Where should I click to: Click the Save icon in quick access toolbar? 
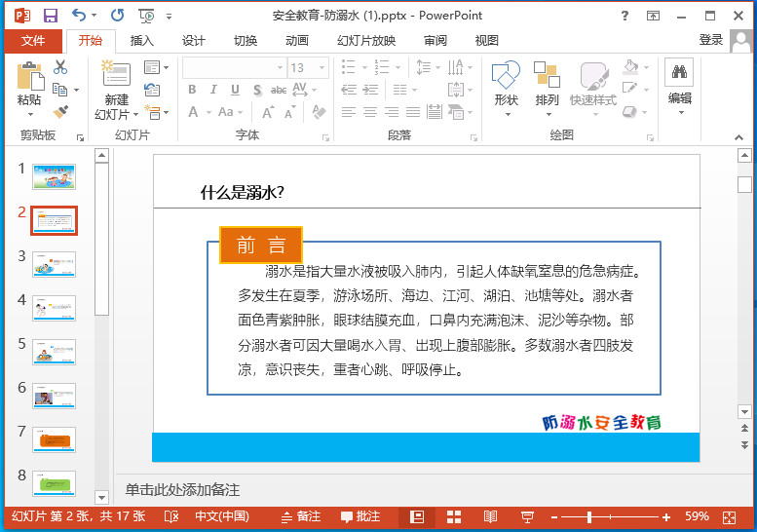pyautogui.click(x=51, y=16)
